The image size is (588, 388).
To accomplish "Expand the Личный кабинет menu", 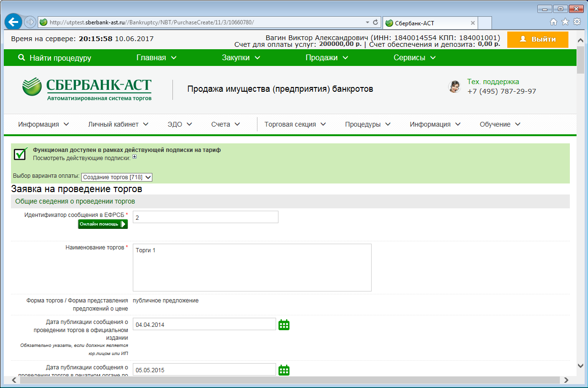I will click(118, 124).
